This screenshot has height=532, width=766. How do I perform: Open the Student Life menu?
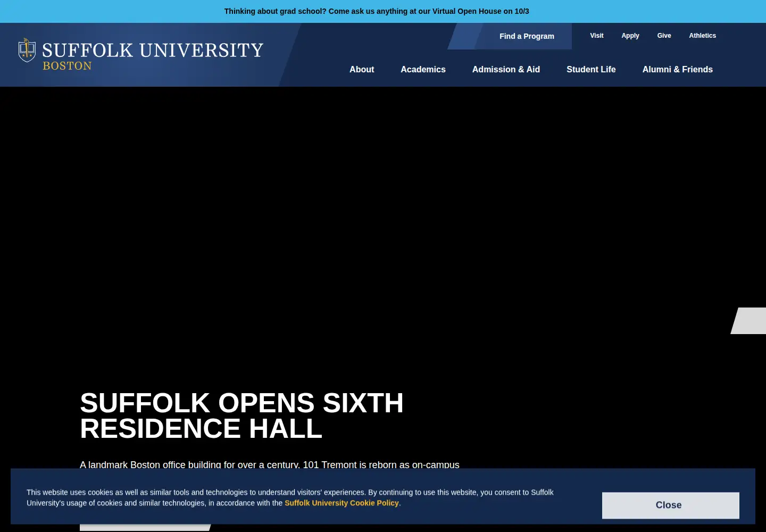pyautogui.click(x=591, y=69)
